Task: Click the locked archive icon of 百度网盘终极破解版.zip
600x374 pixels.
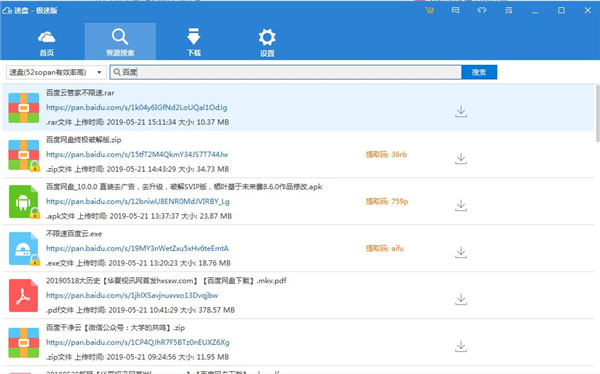Action: (24, 155)
